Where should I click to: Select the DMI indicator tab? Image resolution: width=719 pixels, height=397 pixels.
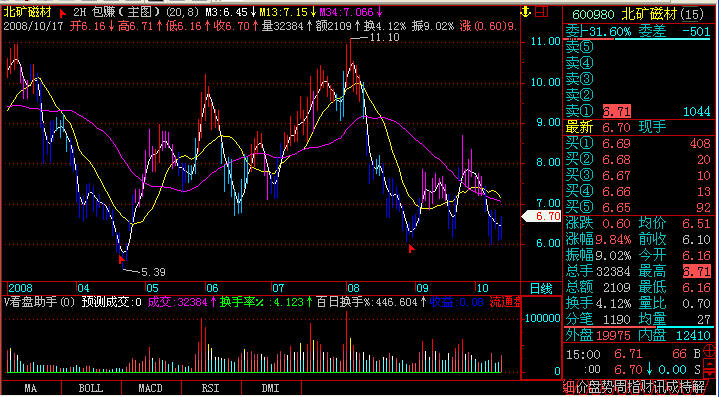(271, 388)
